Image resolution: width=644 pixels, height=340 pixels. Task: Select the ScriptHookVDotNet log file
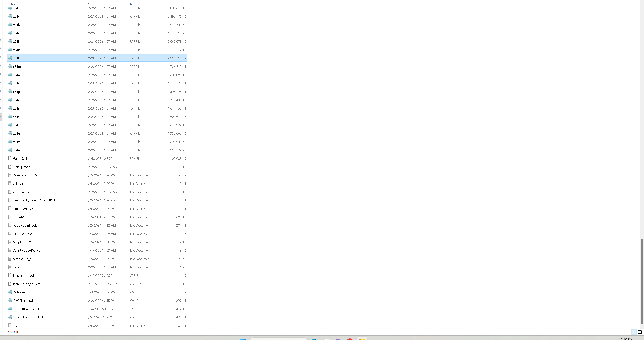[x=27, y=250]
